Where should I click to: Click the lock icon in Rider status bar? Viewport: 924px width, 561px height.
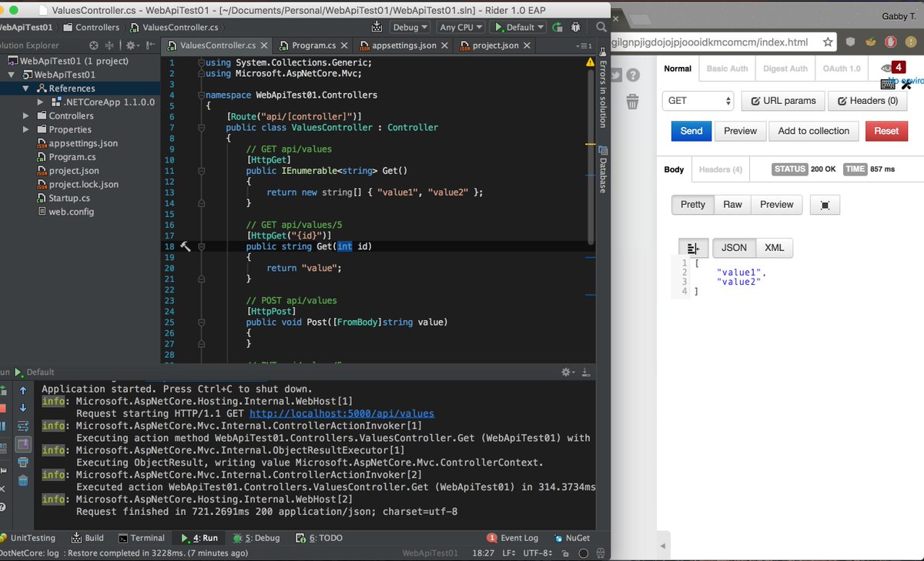tap(566, 553)
